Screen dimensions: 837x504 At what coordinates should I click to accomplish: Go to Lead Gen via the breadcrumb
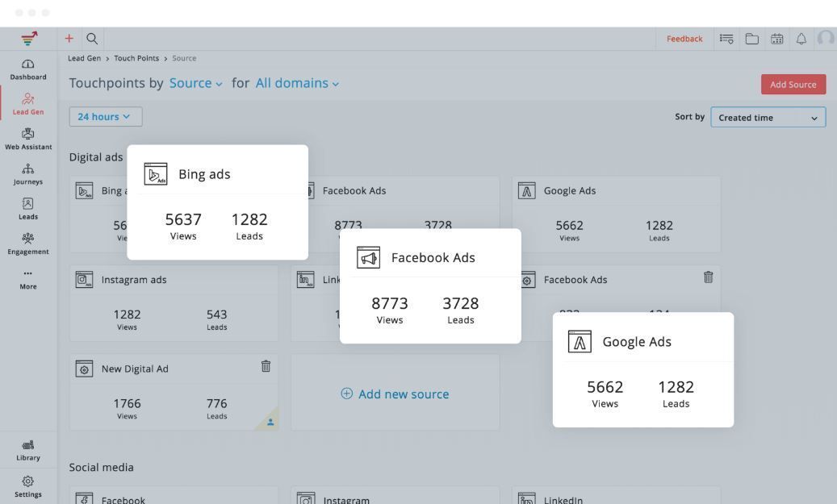pos(84,58)
